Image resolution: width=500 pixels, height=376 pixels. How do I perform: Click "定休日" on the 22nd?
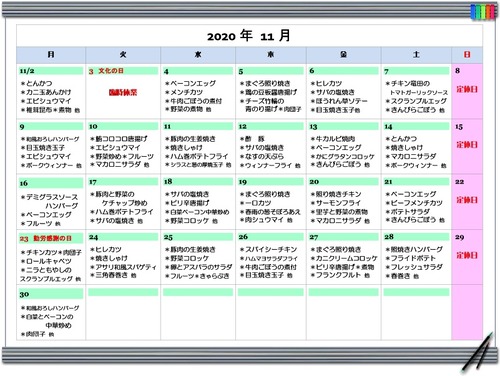point(467,200)
